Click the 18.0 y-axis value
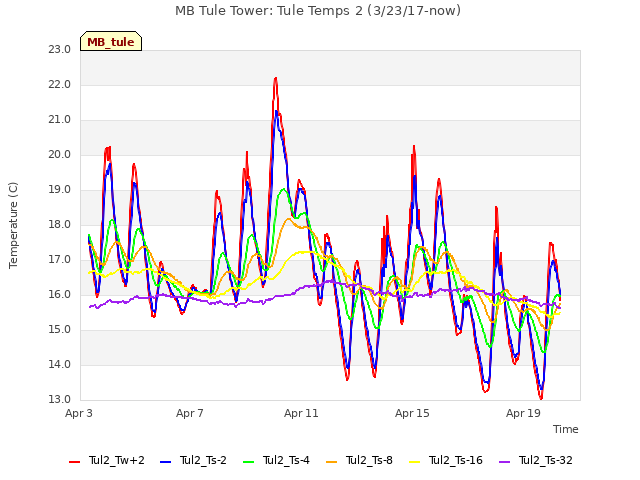Viewport: 640px width, 480px height. tap(60, 225)
